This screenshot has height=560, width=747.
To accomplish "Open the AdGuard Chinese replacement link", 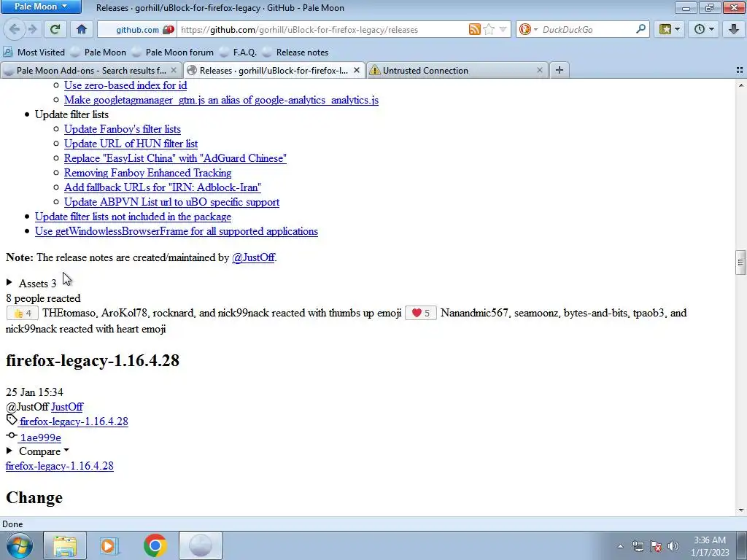I will coord(175,158).
